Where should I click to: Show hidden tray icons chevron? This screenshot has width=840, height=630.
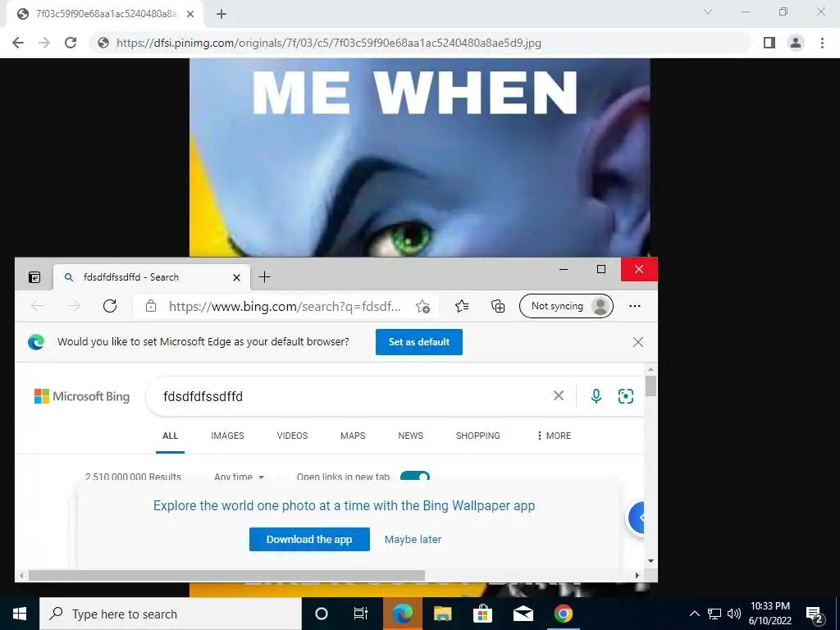tap(694, 614)
